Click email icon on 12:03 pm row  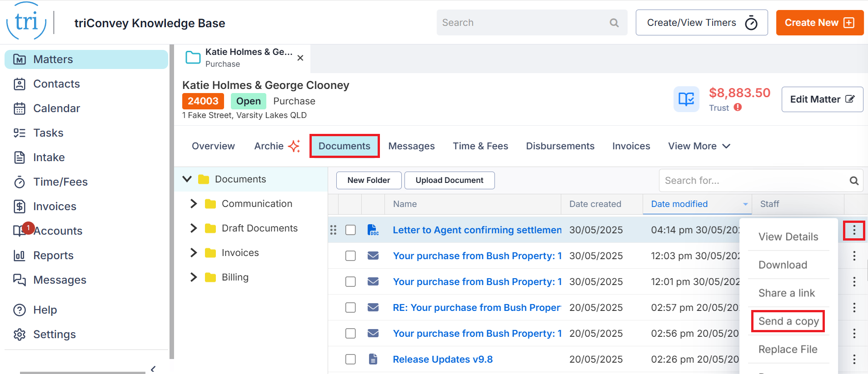tap(373, 256)
